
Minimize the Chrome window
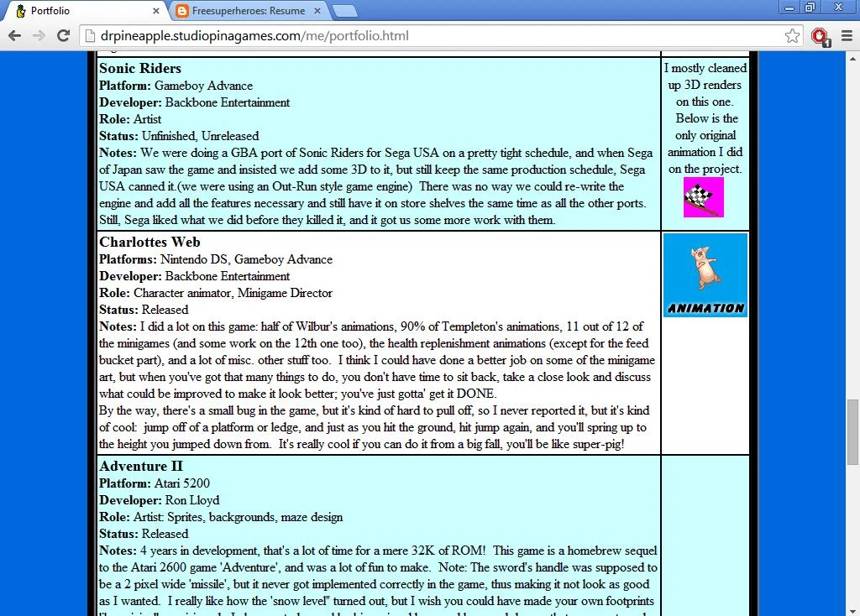[x=788, y=8]
